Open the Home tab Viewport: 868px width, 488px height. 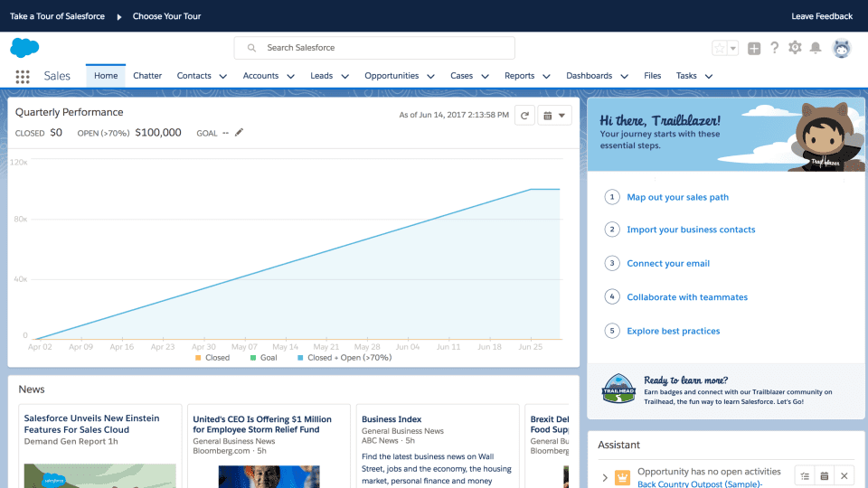pos(106,76)
